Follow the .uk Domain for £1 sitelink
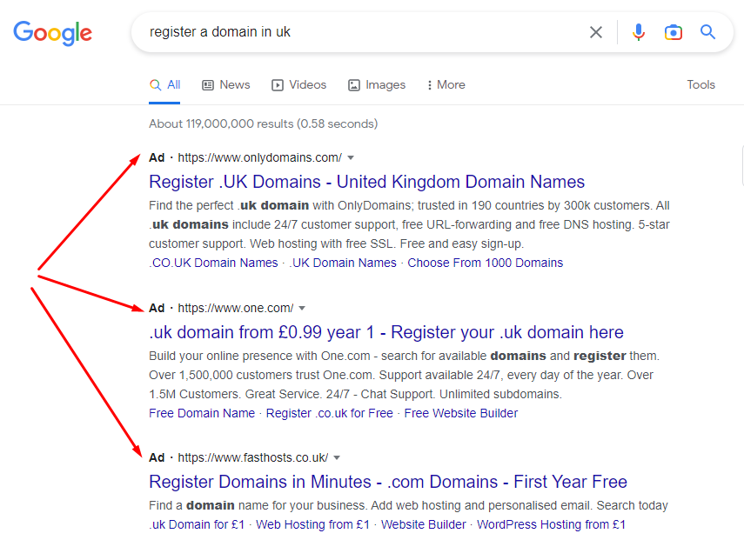The width and height of the screenshot is (744, 560). (x=197, y=524)
